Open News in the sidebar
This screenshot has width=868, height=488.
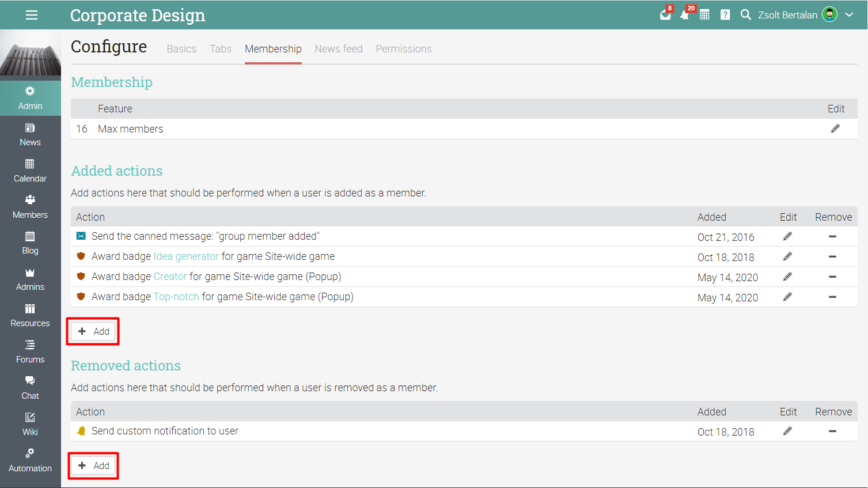[31, 134]
